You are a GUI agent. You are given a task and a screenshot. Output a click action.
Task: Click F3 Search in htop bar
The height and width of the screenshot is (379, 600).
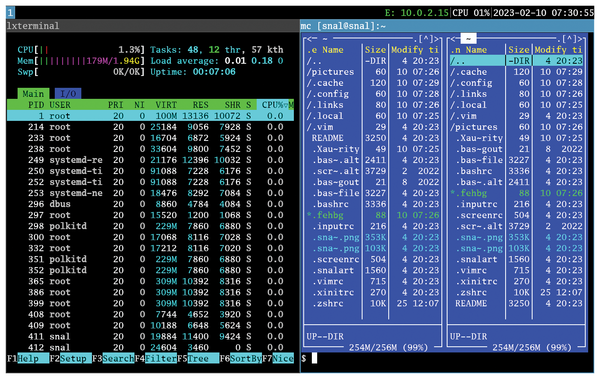pyautogui.click(x=113, y=359)
